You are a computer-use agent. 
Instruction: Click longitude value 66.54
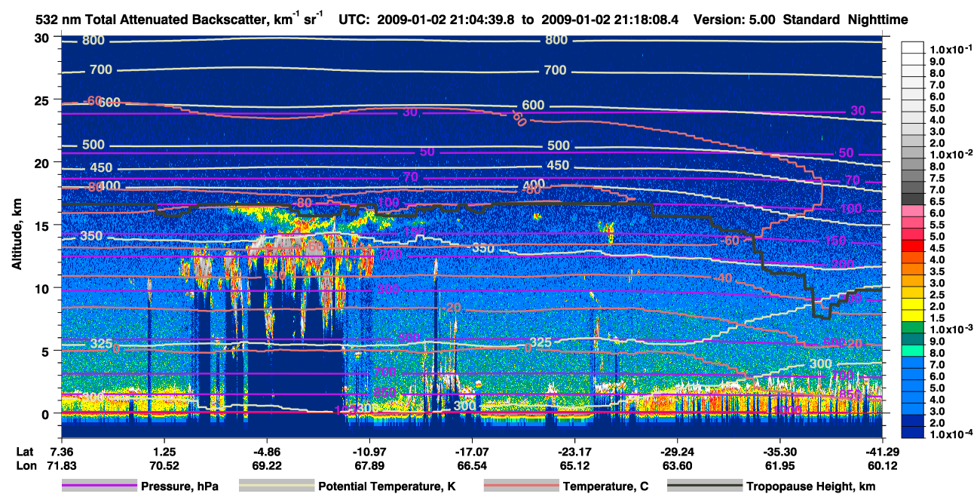[x=471, y=465]
